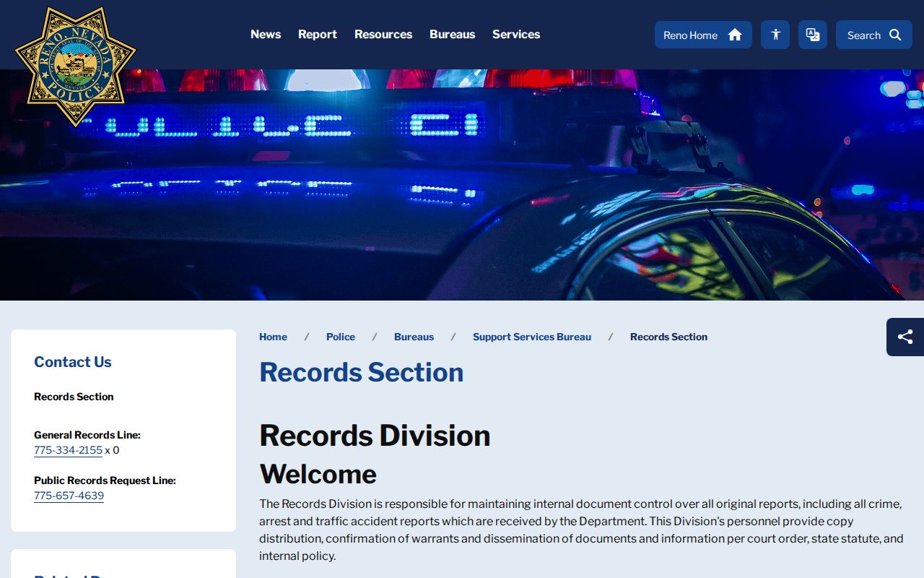Click the blue Records Section page title
Screen dimensions: 924x578
[361, 372]
